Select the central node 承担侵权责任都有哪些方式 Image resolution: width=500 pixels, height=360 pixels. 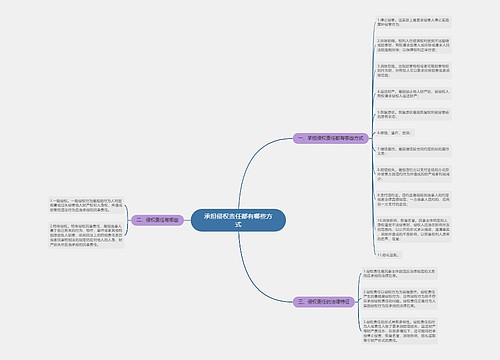click(x=238, y=220)
